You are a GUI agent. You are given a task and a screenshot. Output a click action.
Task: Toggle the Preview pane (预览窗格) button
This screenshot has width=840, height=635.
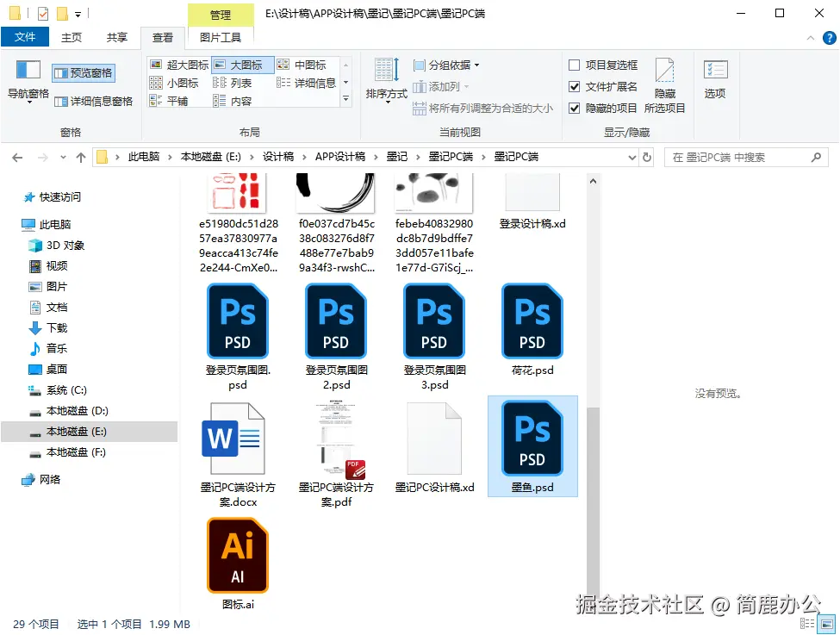[84, 73]
